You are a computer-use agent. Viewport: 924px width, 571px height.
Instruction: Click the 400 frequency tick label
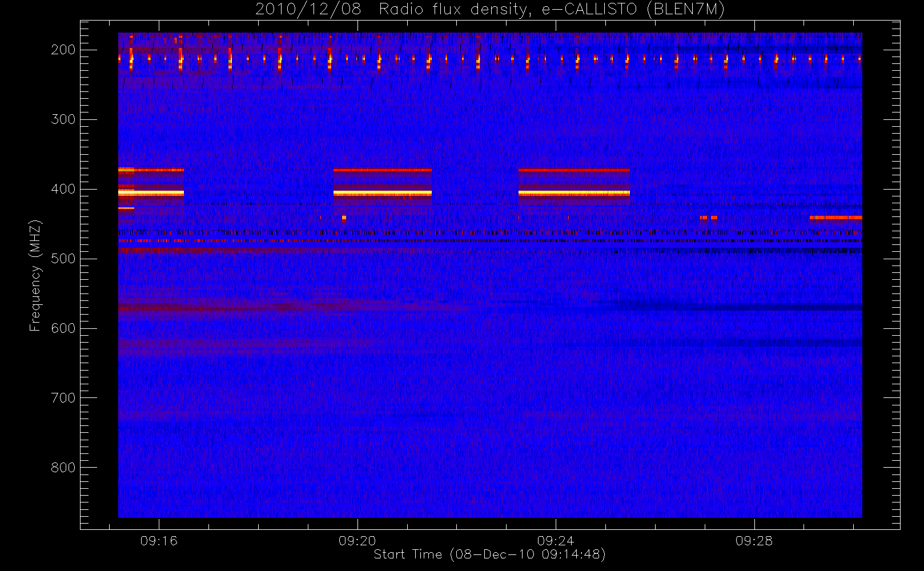coord(63,189)
